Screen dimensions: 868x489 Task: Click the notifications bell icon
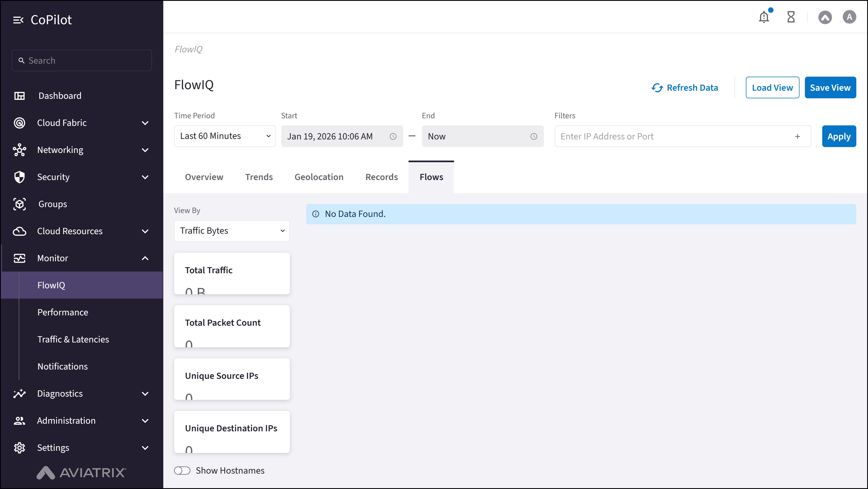(764, 17)
